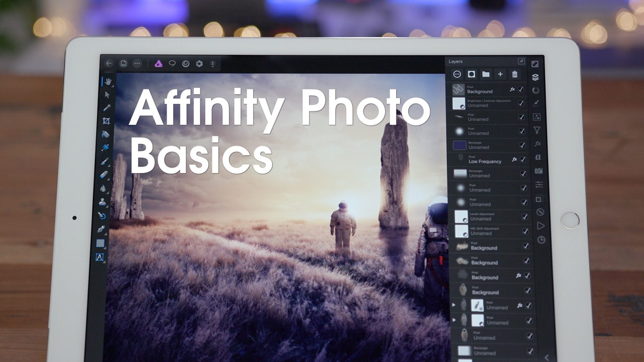Go back to the home gallery
Screen dimensions: 644x362
click(109, 64)
